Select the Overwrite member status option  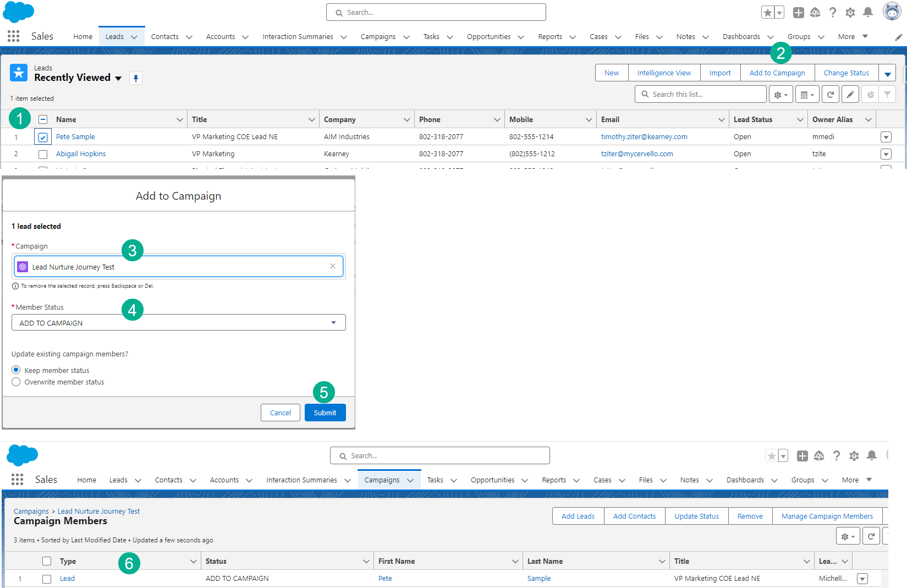tap(16, 382)
